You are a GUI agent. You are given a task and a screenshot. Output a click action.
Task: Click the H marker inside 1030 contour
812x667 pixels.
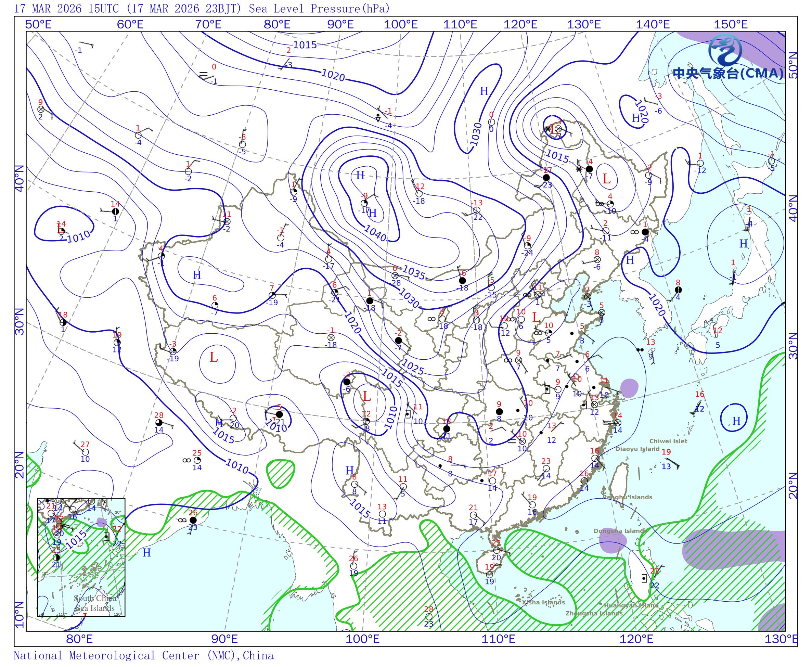484,91
